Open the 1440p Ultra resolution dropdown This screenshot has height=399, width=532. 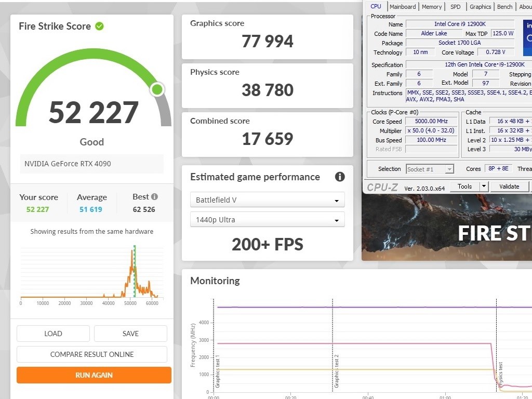(x=268, y=220)
